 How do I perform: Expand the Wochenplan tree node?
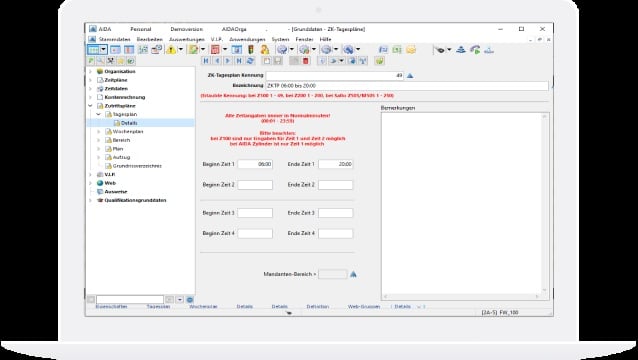99,131
